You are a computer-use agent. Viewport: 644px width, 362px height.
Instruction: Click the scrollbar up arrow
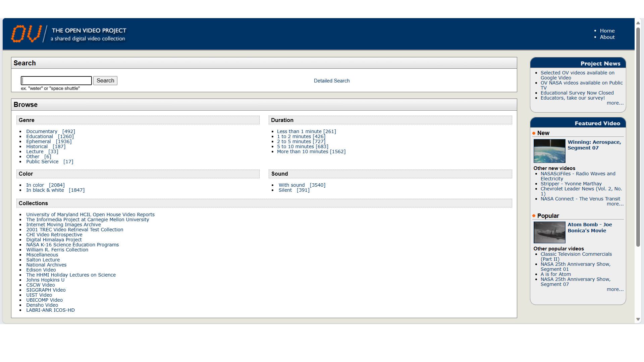click(638, 23)
